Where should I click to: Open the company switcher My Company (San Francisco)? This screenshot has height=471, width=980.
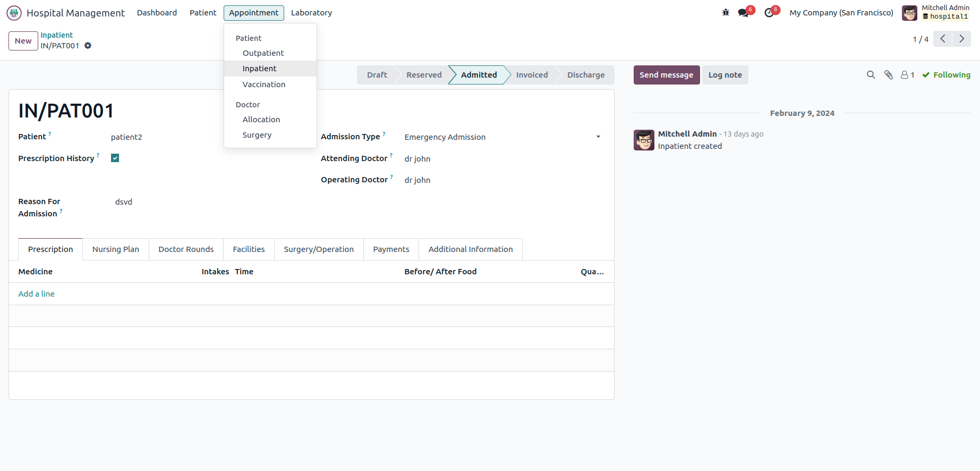841,13
